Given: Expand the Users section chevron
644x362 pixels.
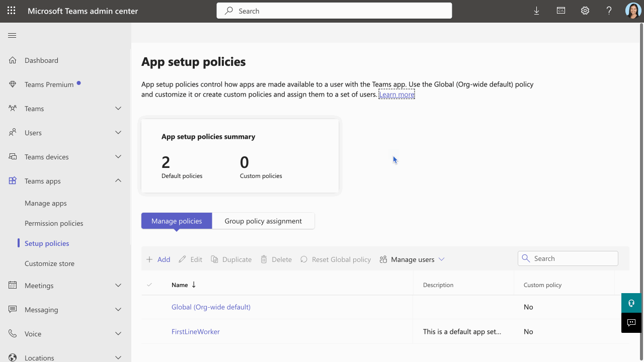Looking at the screenshot, I should coord(118,133).
